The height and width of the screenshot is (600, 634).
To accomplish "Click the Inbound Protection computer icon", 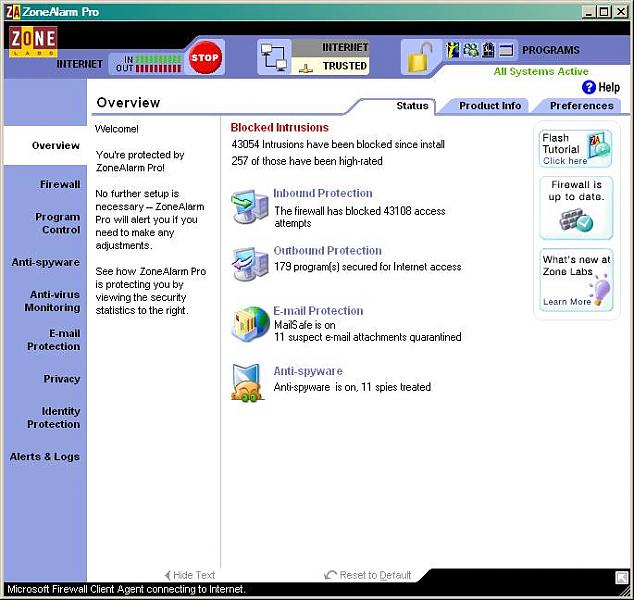I will pos(250,207).
